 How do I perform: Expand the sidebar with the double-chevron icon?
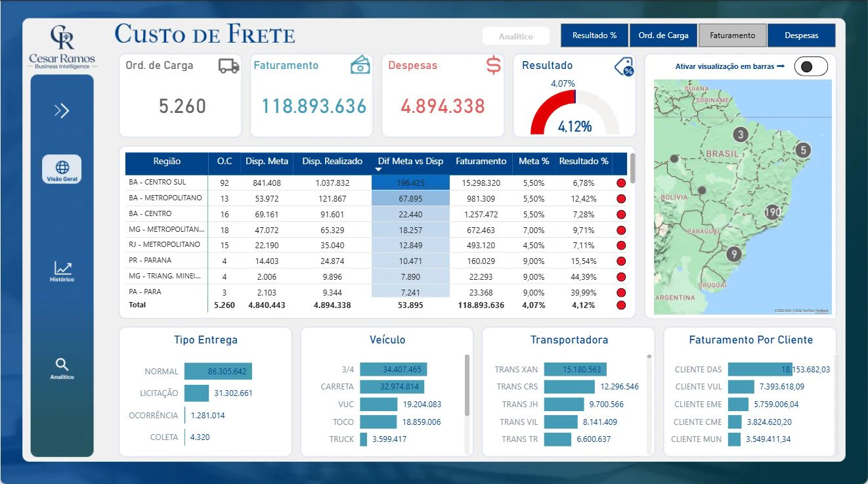tap(62, 111)
